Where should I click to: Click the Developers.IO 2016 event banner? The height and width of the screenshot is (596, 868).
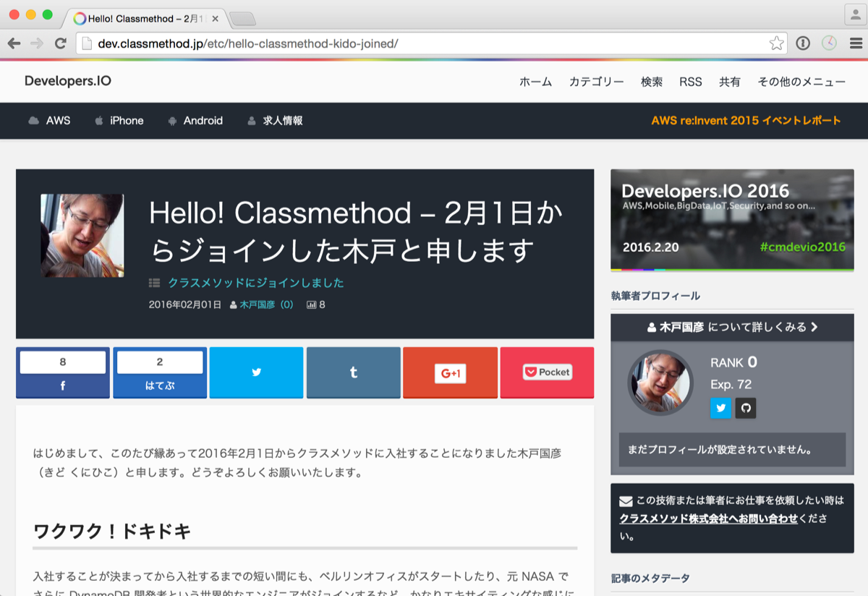point(732,220)
